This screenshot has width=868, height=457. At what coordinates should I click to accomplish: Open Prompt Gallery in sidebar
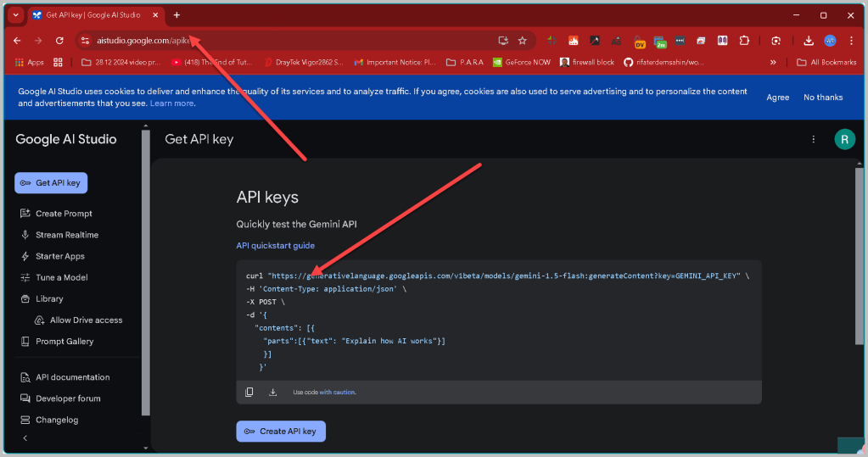(x=57, y=342)
